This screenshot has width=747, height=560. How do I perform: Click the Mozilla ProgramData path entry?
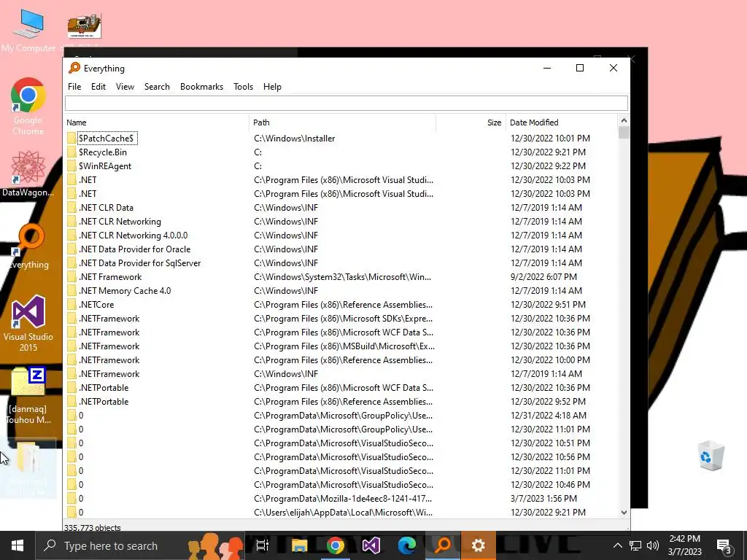(343, 499)
